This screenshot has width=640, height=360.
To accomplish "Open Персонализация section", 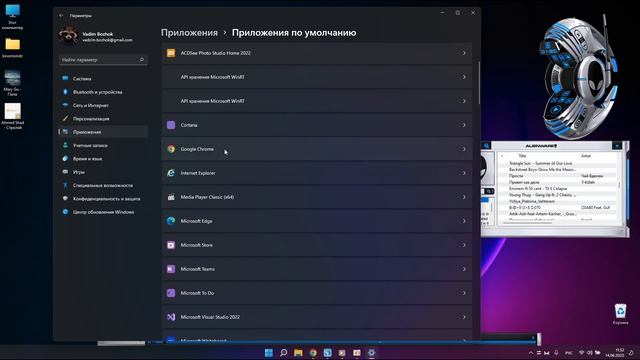I will [x=103, y=119].
